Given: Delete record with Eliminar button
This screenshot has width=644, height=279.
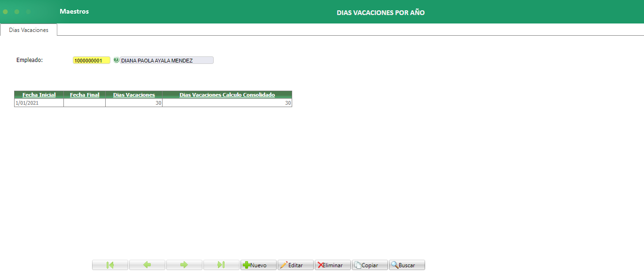Looking at the screenshot, I should click(333, 265).
